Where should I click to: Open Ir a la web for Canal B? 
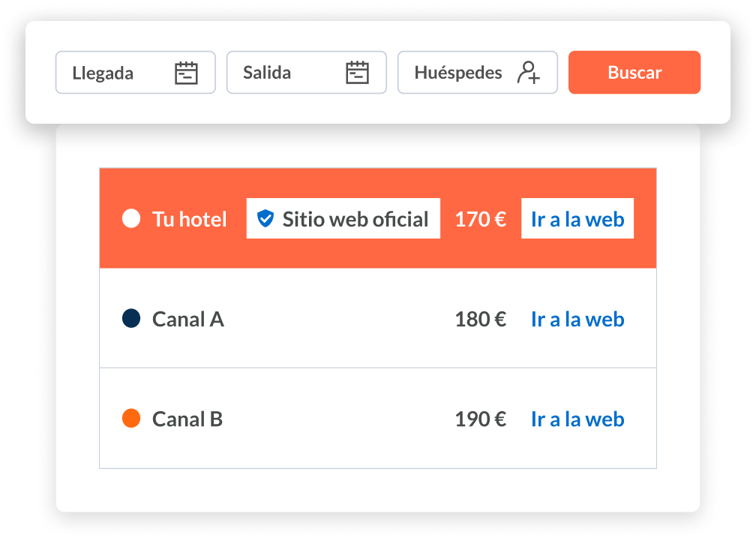[577, 419]
